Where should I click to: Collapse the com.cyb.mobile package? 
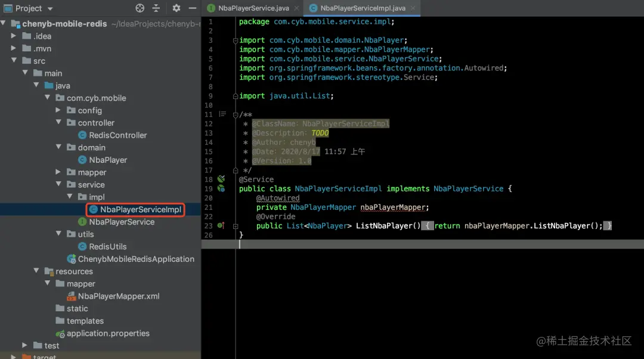tap(48, 97)
